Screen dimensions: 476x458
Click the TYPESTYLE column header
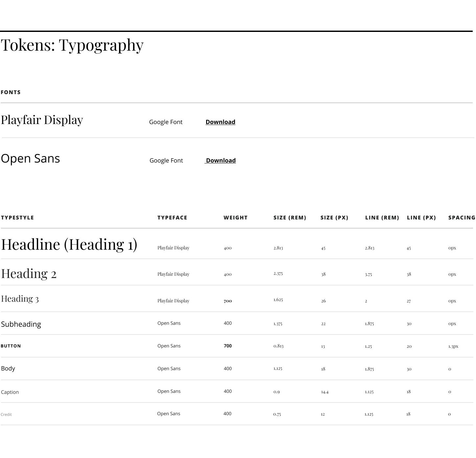(x=17, y=218)
